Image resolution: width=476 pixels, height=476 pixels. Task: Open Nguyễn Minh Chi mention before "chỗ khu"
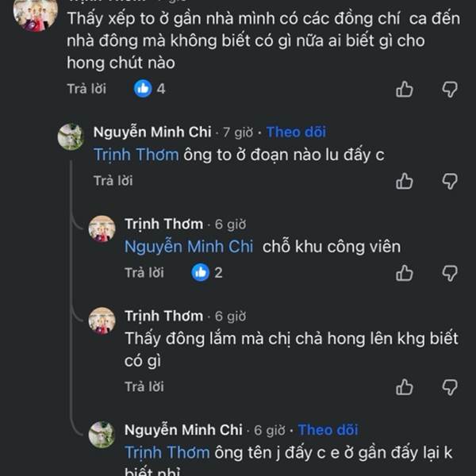pyautogui.click(x=189, y=247)
